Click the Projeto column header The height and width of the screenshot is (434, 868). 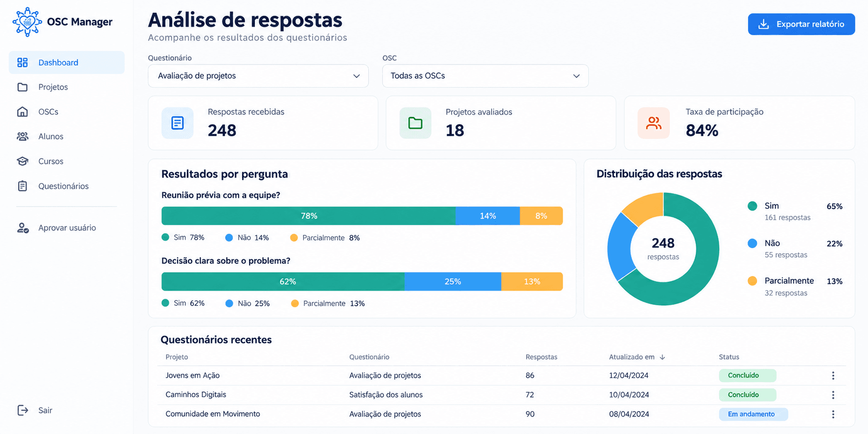(x=177, y=357)
